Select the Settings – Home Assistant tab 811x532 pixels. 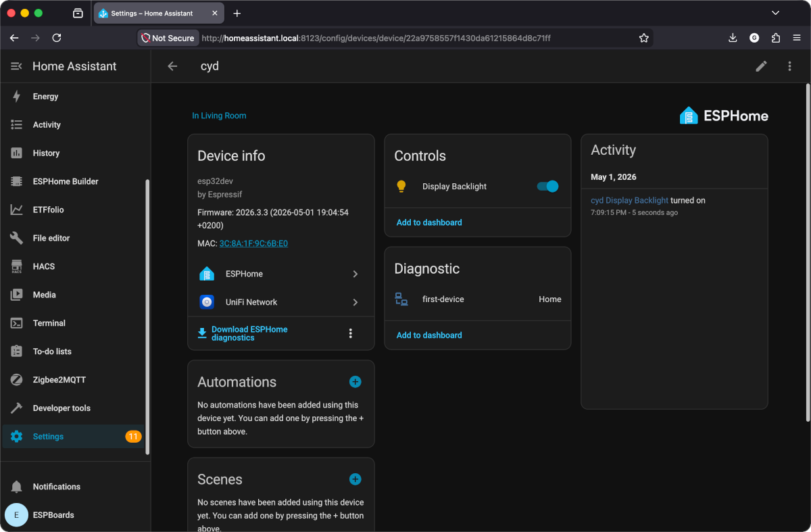point(159,14)
